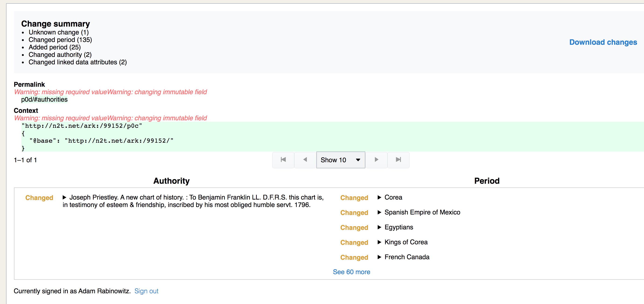Expand the Egyptians period entry
Screen dimensions: 644x304
[x=380, y=227]
